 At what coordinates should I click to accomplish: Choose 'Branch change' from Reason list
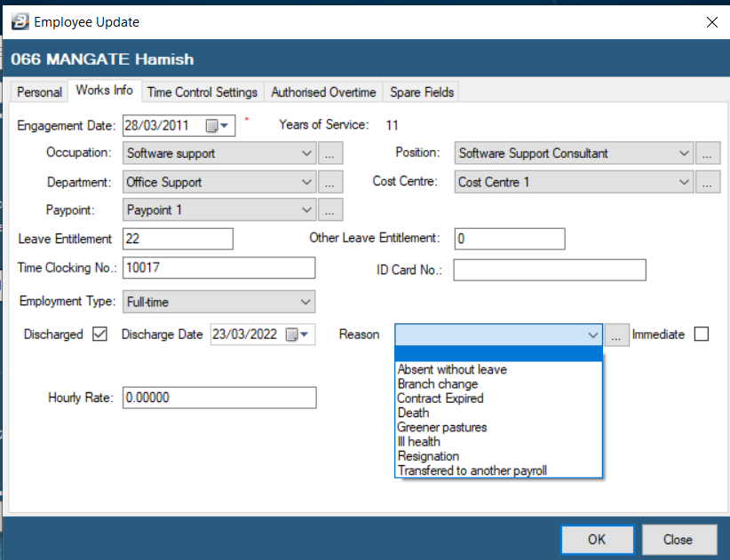[x=498, y=383]
